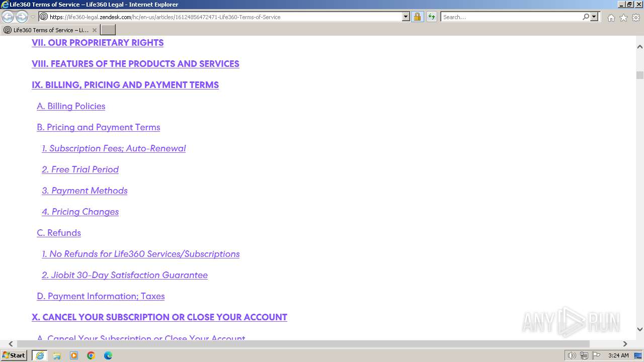Click the site identity icon in address bar

tap(44, 17)
